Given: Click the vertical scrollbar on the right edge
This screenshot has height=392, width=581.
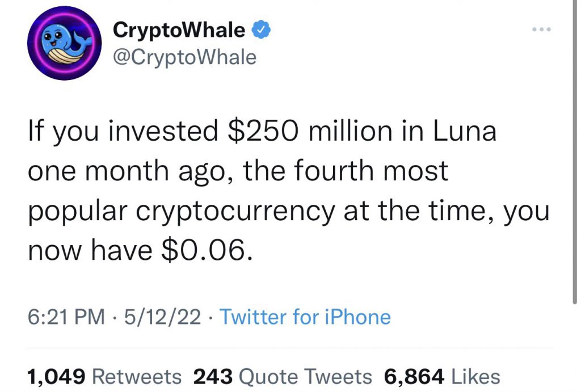Looking at the screenshot, I should (575, 152).
